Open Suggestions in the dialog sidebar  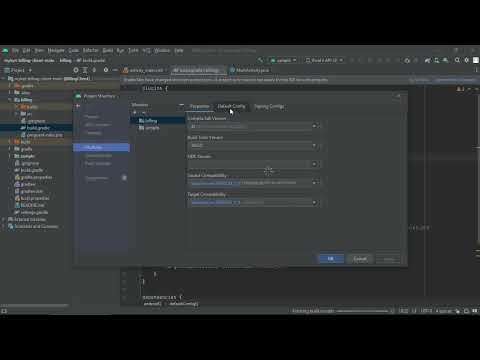[97, 178]
